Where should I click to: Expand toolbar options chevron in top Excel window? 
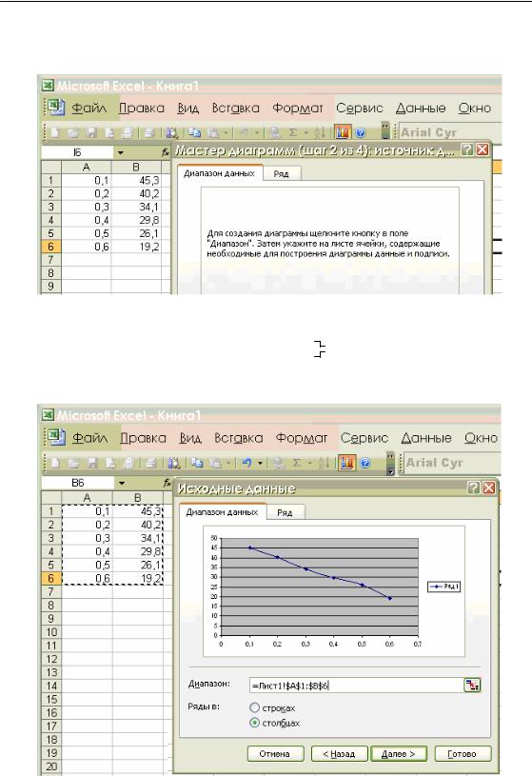[x=385, y=132]
